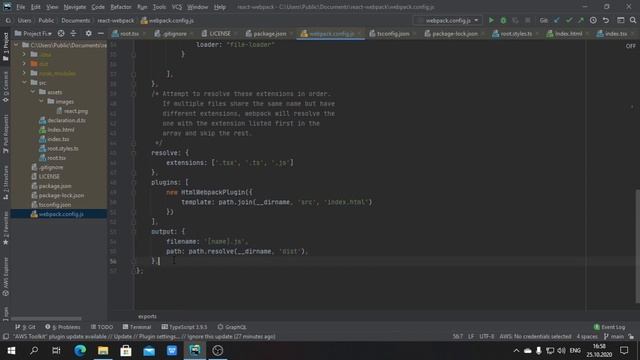Image resolution: width=640 pixels, height=360 pixels.
Task: Open the Problems tool window
Action: pyautogui.click(x=63, y=327)
